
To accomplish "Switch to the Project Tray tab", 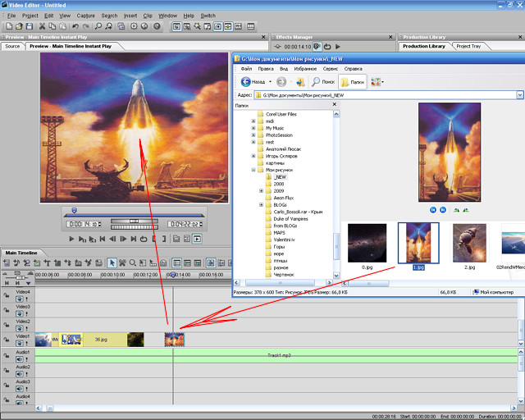I will 468,46.
